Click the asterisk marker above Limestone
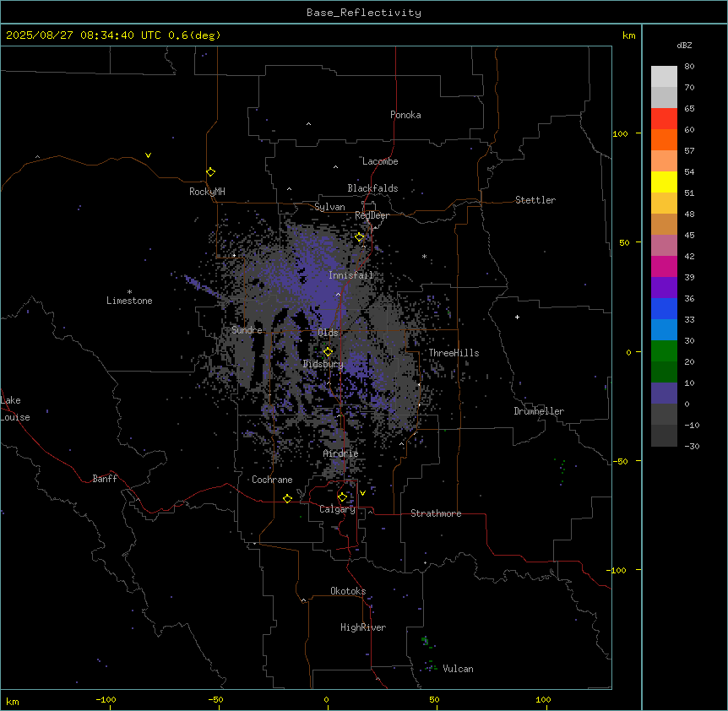The width and height of the screenshot is (728, 711). (129, 292)
